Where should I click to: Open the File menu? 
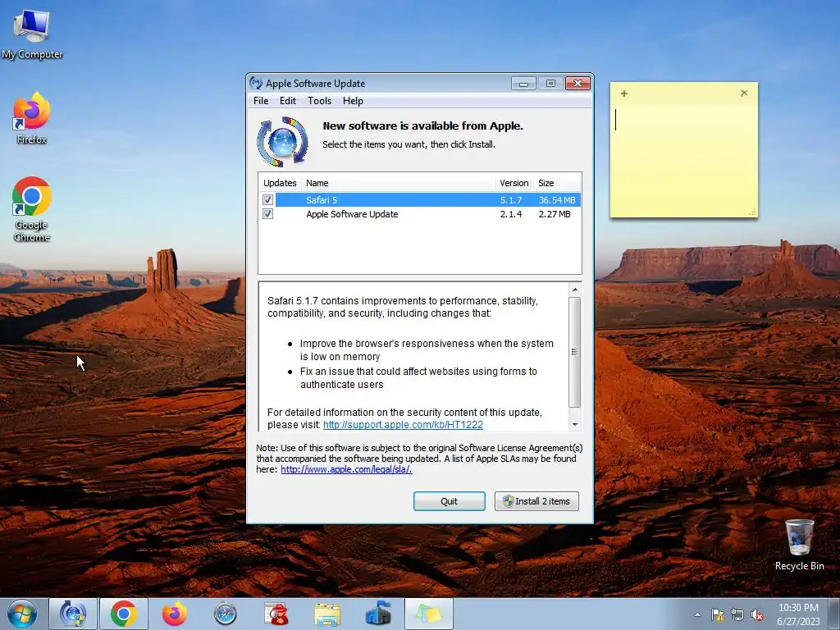click(x=261, y=101)
